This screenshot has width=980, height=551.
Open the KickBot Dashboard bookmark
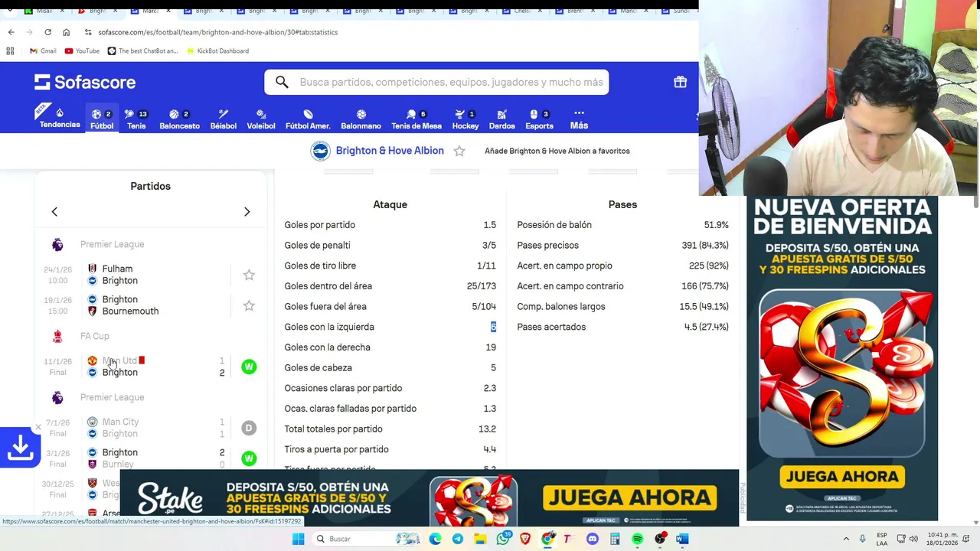tap(217, 51)
